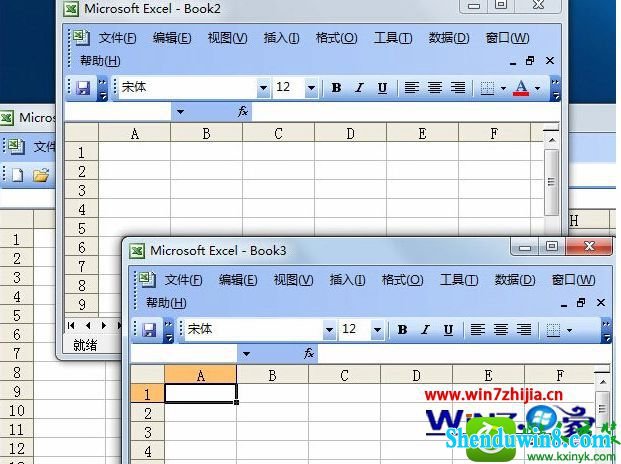The image size is (621, 464).
Task: Toggle Bold in Book2 window
Action: (x=336, y=87)
